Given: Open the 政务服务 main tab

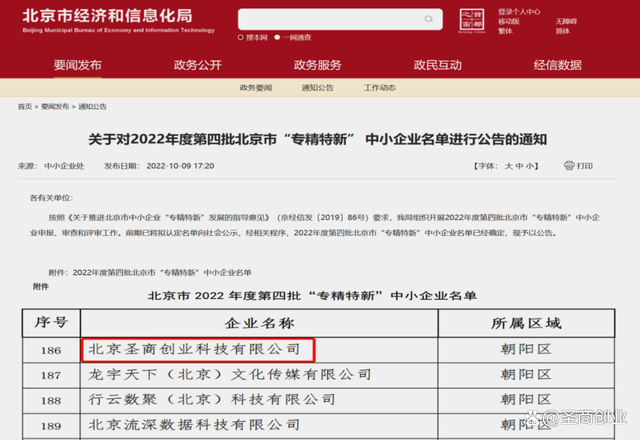Looking at the screenshot, I should click(318, 65).
